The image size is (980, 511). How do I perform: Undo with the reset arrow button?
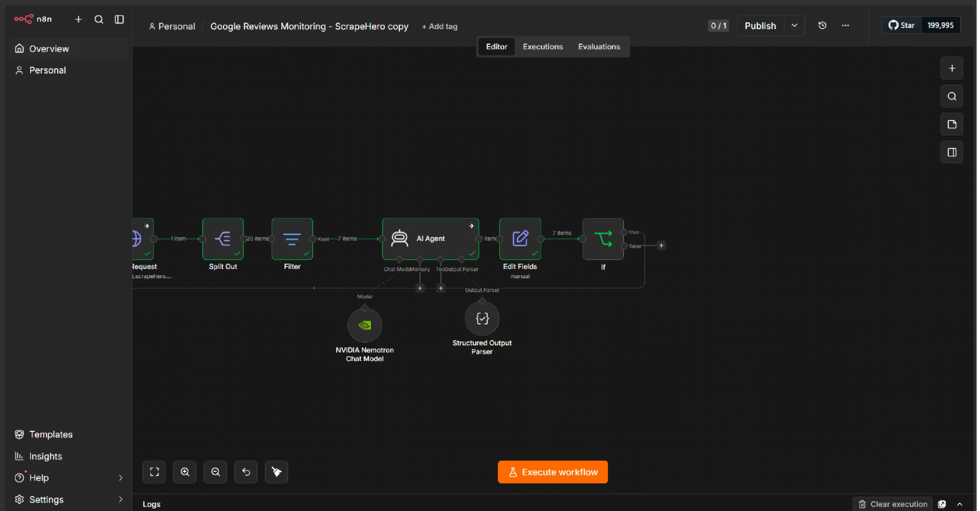click(x=246, y=472)
